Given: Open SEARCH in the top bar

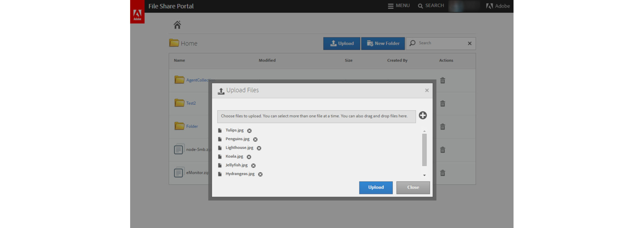Looking at the screenshot, I should pyautogui.click(x=431, y=6).
